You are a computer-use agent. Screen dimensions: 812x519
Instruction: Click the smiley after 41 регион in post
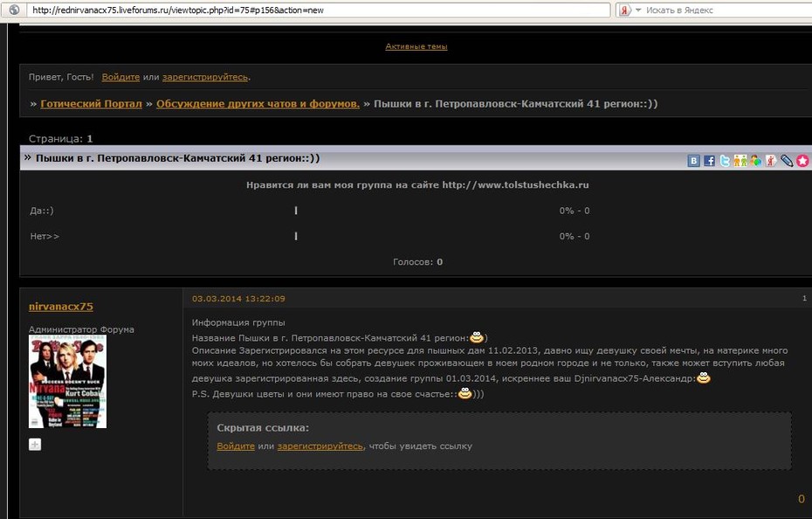tap(477, 337)
